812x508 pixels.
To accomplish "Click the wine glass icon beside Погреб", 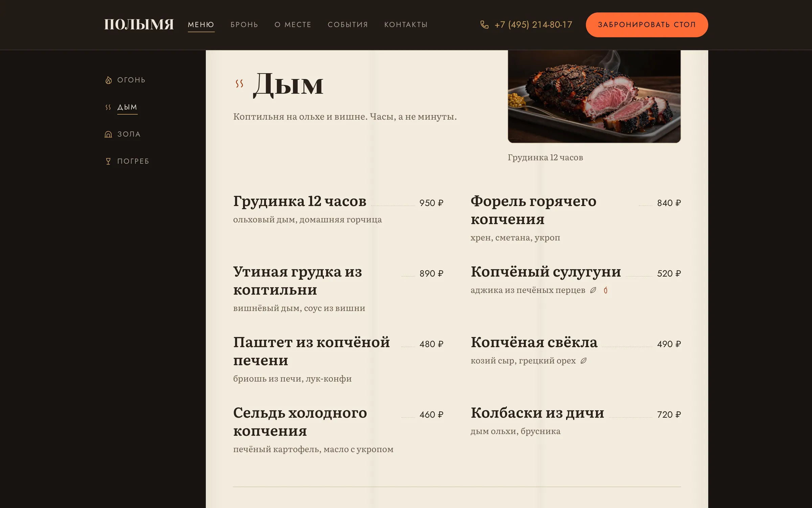I will 108,162.
